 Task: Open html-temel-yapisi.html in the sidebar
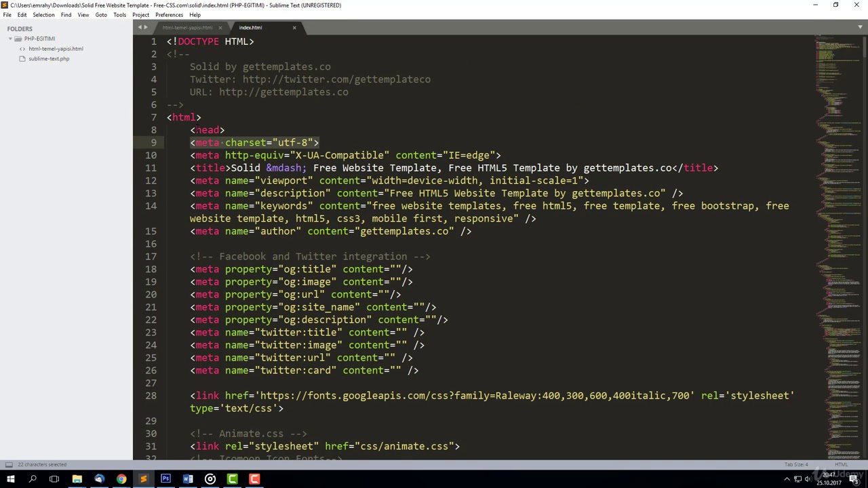coord(56,49)
